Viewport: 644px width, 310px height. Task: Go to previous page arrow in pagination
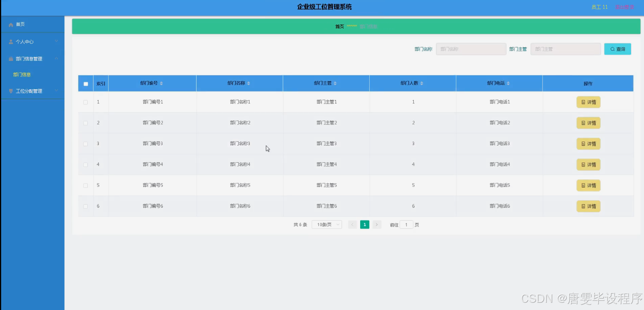[352, 225]
